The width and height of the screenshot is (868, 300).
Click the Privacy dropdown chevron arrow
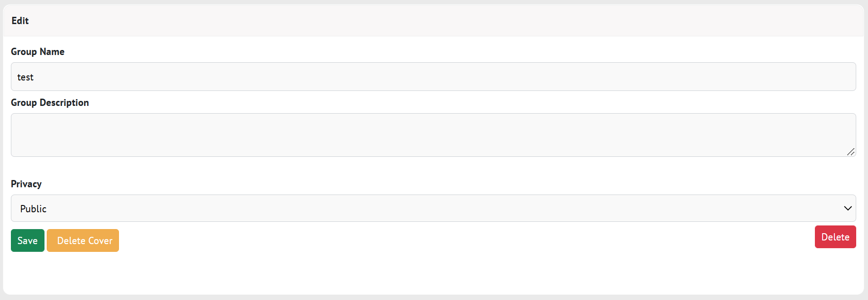847,209
